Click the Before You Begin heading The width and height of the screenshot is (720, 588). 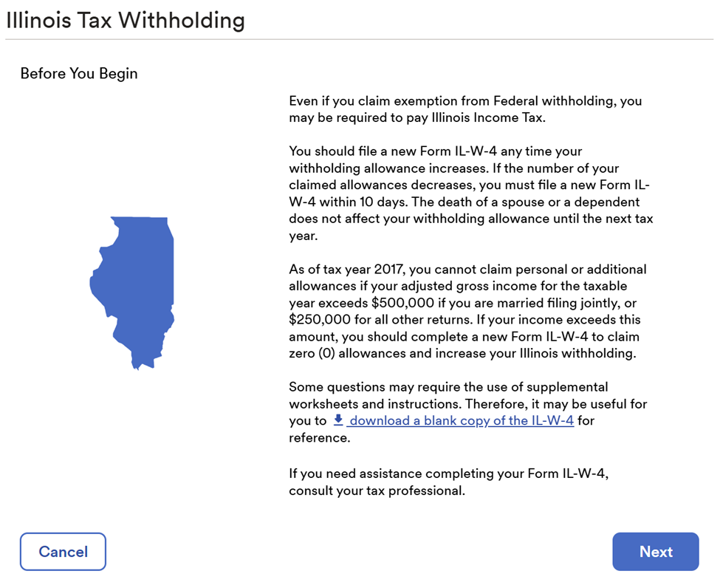point(79,74)
